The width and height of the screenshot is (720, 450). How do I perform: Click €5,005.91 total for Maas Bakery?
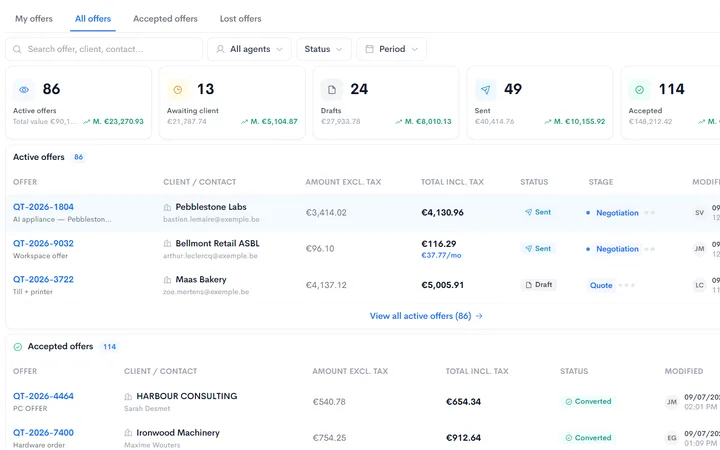pos(442,285)
